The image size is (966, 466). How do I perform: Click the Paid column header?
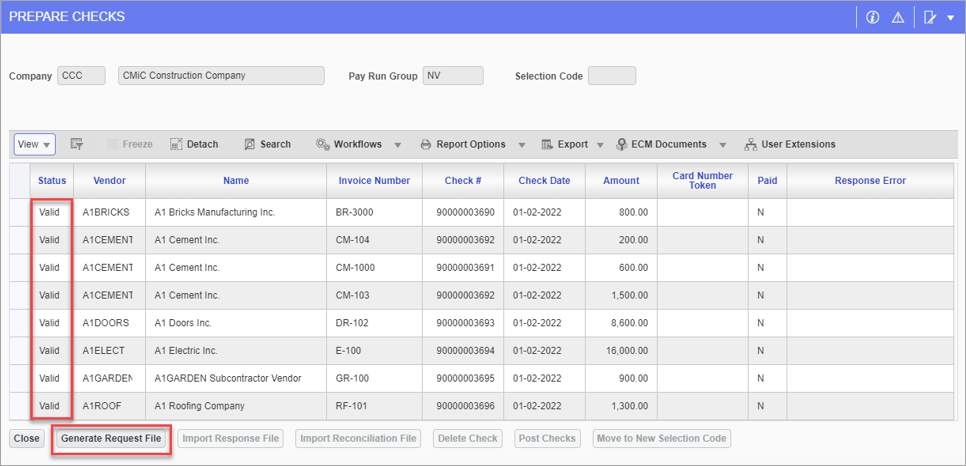767,181
